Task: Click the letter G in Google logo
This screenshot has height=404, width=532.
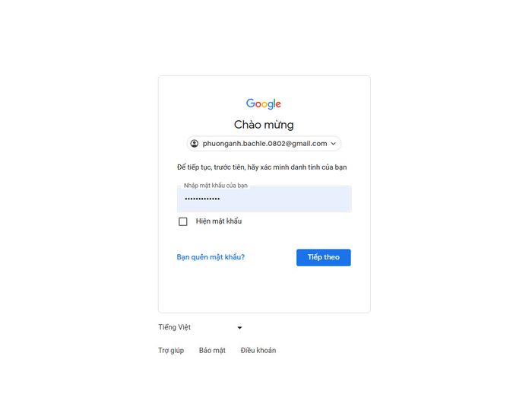Action: (x=250, y=103)
